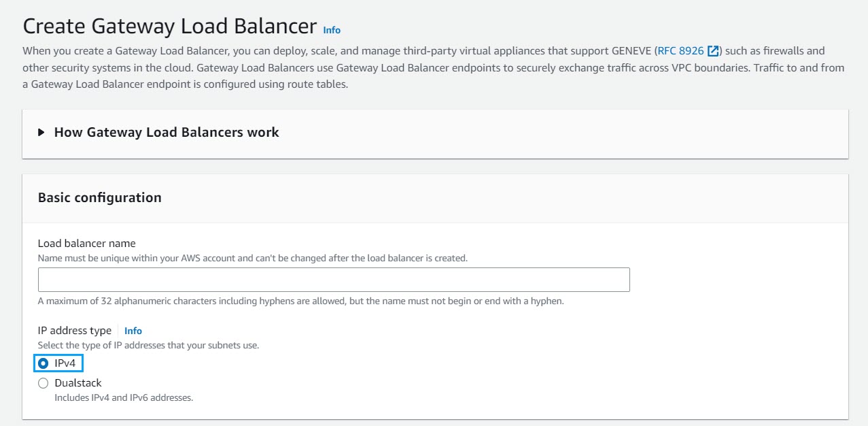
Task: Open Info link next to IP address type
Action: coord(133,331)
